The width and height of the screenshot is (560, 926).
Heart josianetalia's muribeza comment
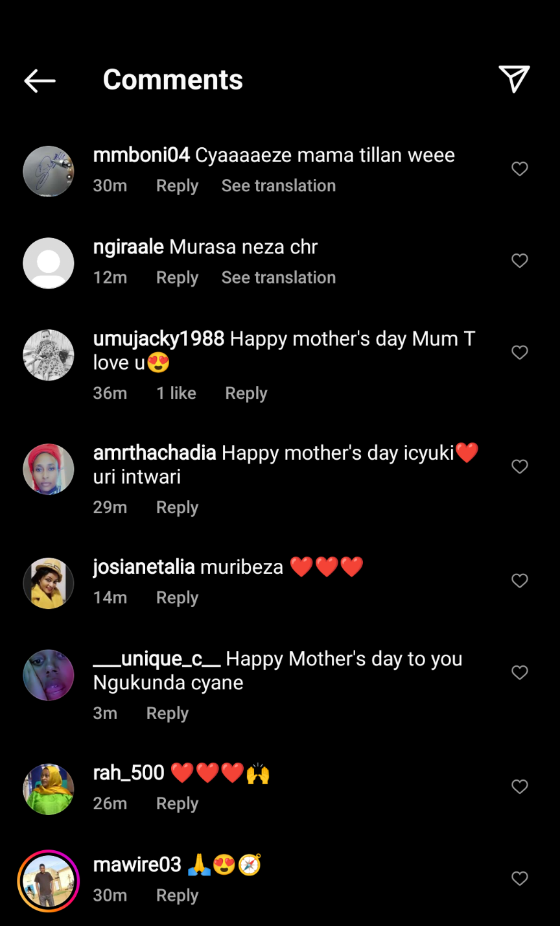click(x=520, y=581)
